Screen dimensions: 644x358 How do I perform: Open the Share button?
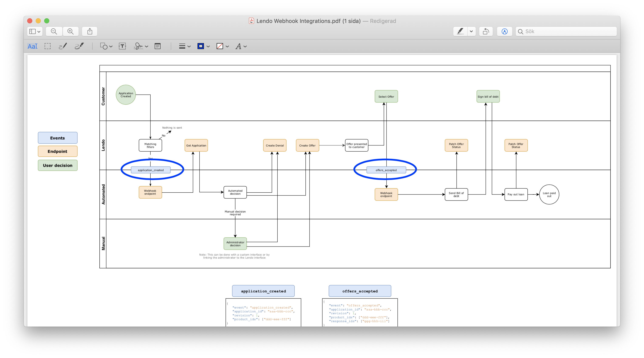pos(90,31)
